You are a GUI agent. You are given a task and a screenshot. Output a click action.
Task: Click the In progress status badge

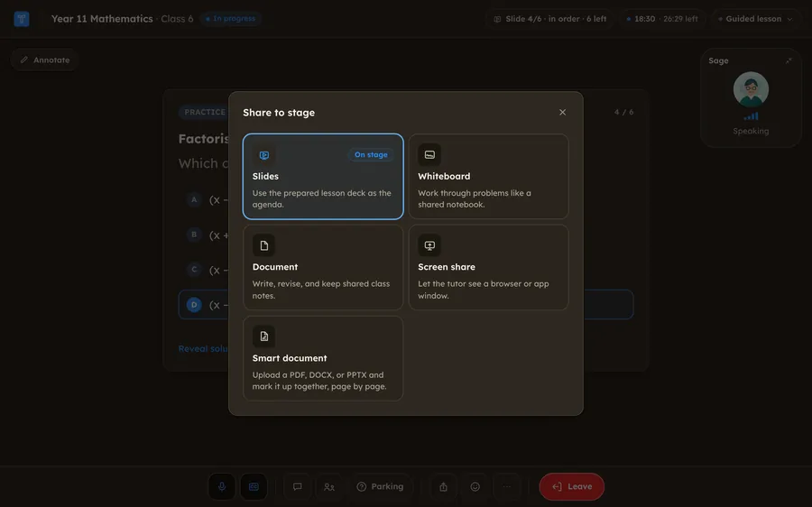(230, 19)
